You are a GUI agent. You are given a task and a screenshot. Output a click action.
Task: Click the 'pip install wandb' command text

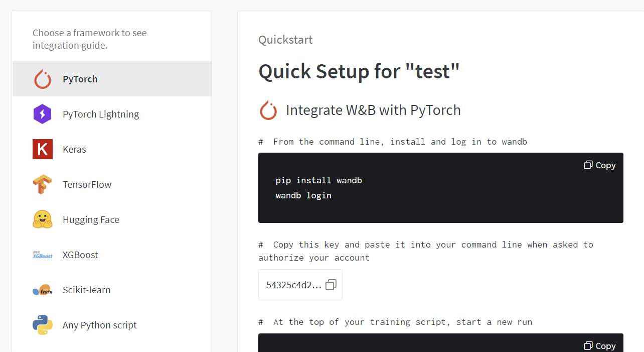coord(319,180)
